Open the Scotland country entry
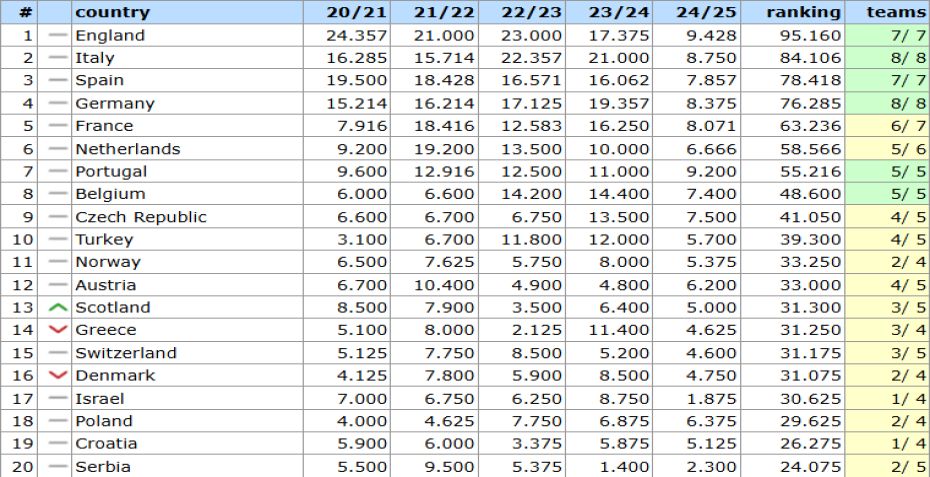Viewport: 930px width, 477px height. point(113,307)
